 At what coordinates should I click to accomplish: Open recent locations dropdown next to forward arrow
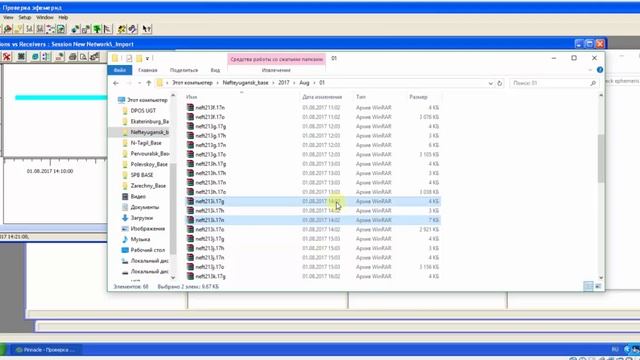139,83
